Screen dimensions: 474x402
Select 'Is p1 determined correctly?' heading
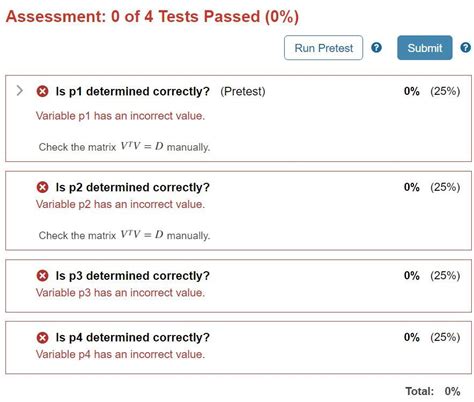pos(133,91)
